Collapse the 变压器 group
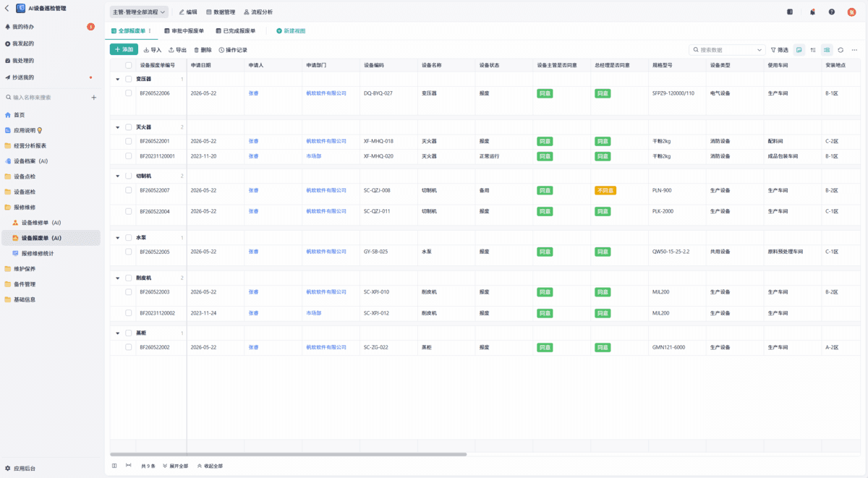This screenshot has height=478, width=868. coord(118,80)
